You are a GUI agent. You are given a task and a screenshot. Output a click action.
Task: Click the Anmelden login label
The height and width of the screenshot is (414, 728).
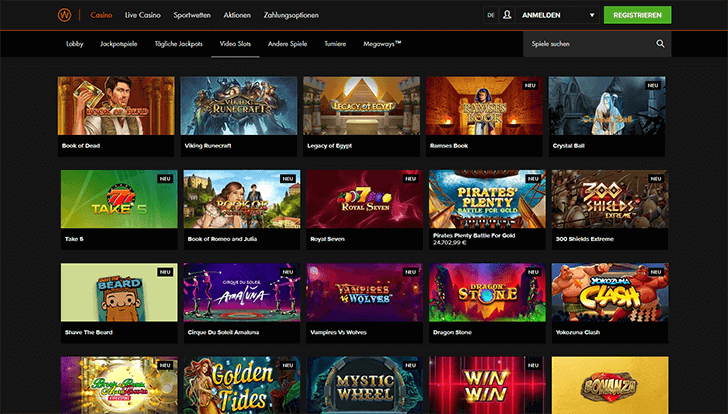(x=541, y=15)
